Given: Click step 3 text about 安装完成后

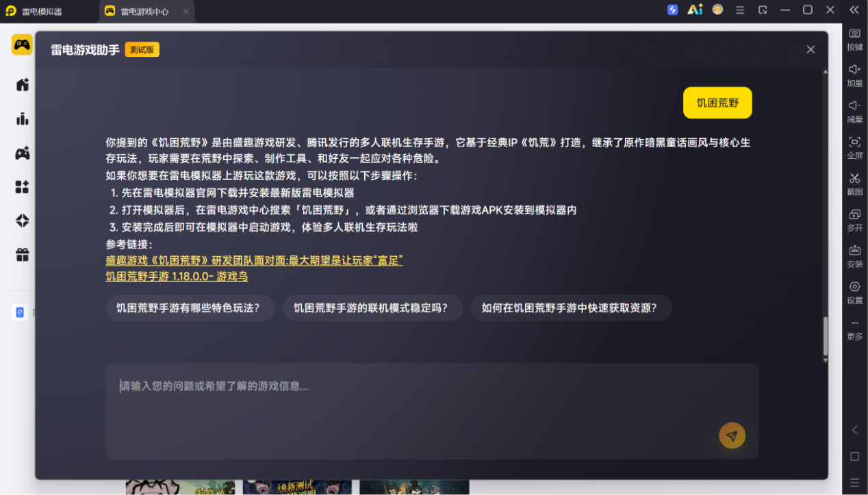Looking at the screenshot, I should pyautogui.click(x=270, y=227).
